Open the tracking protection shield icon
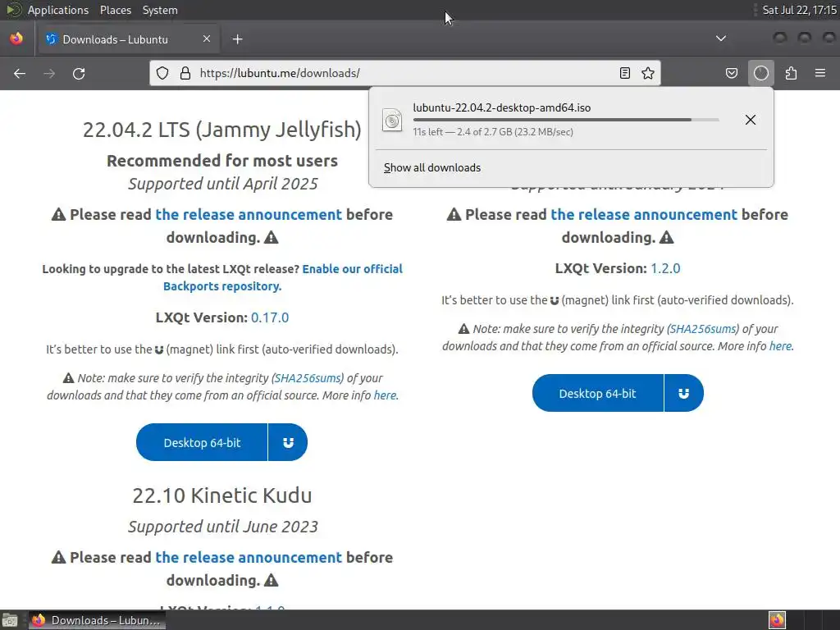The width and height of the screenshot is (840, 630). (162, 73)
